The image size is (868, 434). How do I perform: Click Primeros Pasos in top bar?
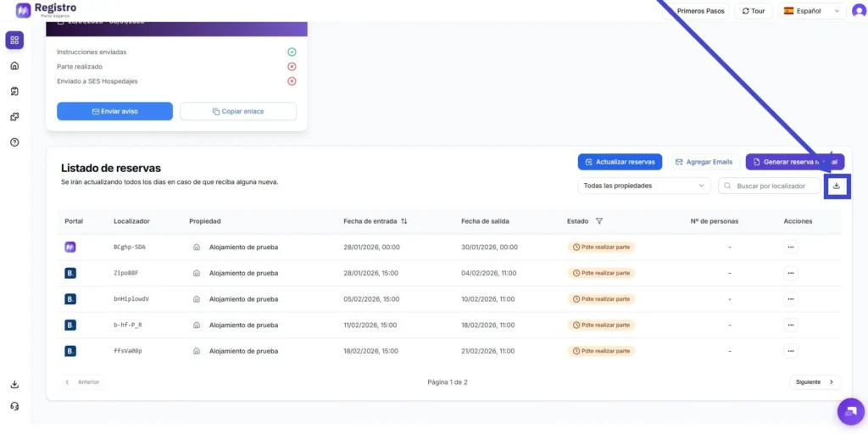(x=700, y=11)
